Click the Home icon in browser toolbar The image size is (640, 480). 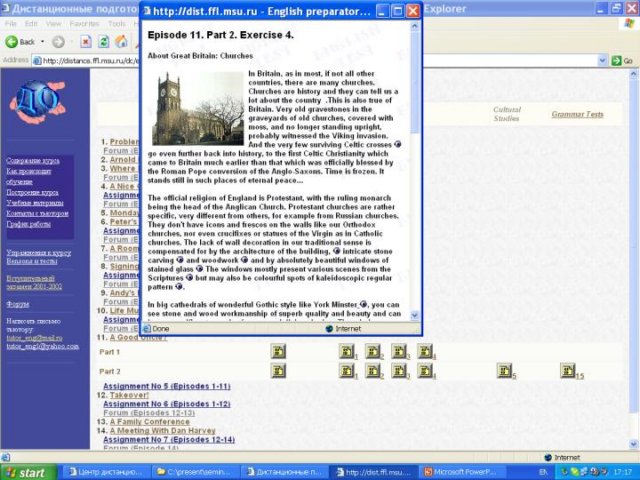(121, 42)
